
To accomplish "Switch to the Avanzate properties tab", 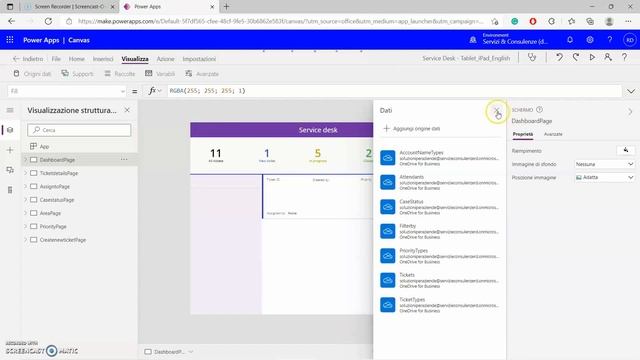I will pos(553,134).
